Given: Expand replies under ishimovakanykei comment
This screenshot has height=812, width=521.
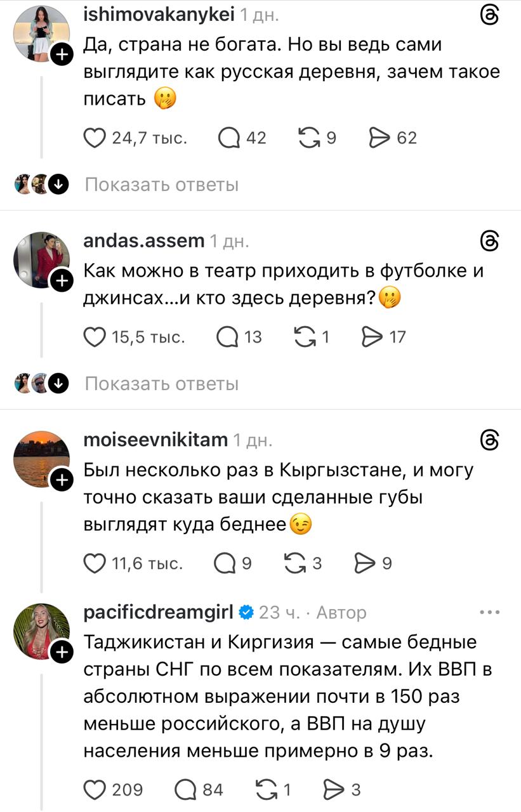Looking at the screenshot, I should tap(161, 185).
